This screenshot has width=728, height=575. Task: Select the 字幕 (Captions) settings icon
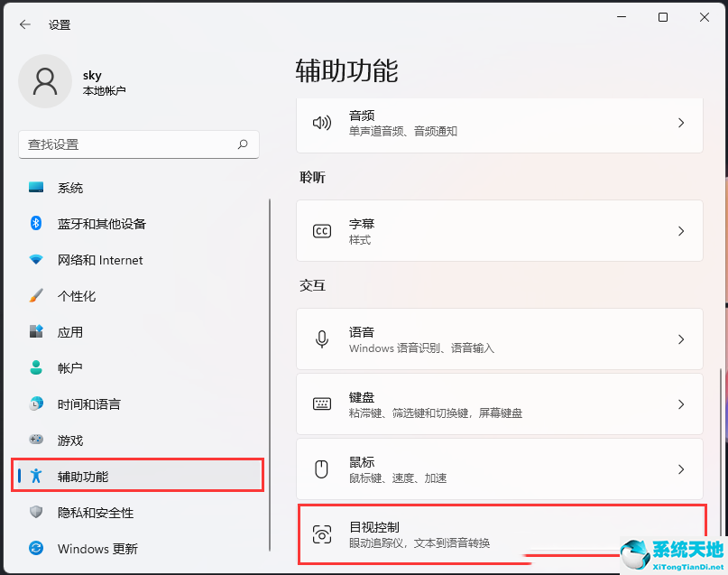321,230
